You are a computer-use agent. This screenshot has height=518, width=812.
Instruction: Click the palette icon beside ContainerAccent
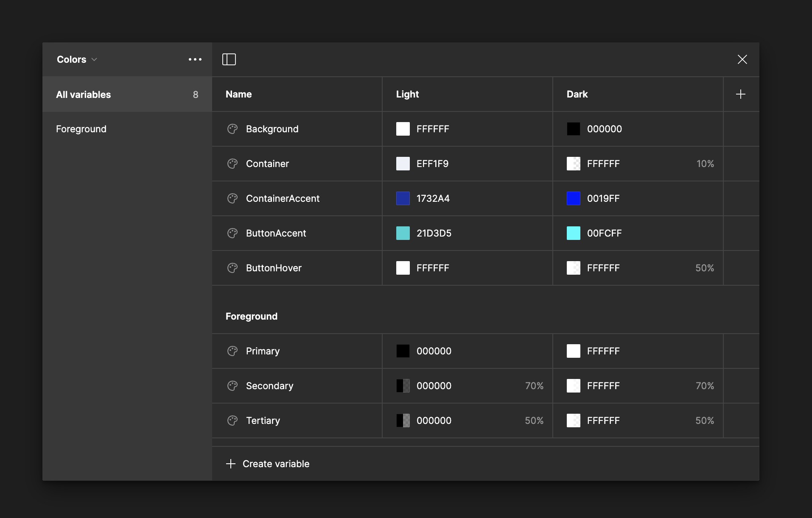233,198
